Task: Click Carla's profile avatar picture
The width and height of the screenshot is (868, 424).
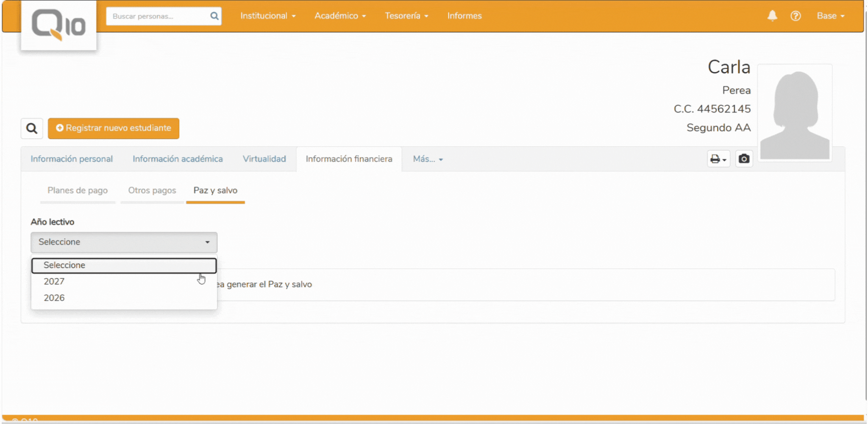Action: [x=795, y=113]
